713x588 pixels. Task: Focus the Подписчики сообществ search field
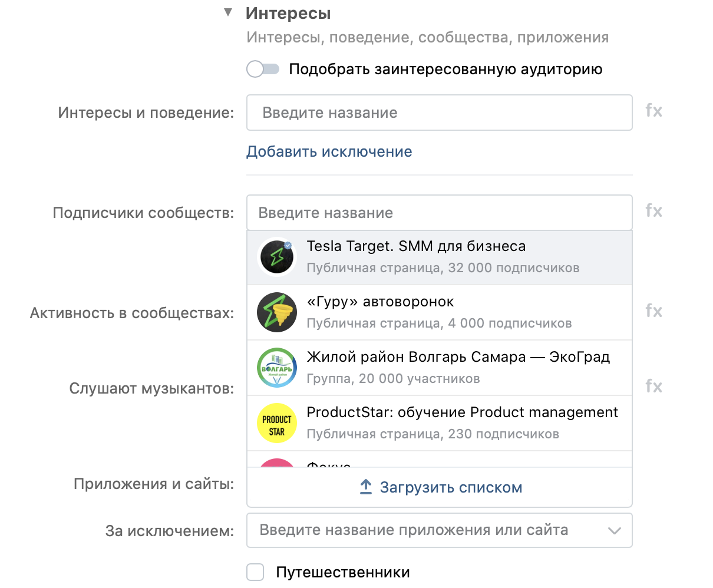point(440,213)
